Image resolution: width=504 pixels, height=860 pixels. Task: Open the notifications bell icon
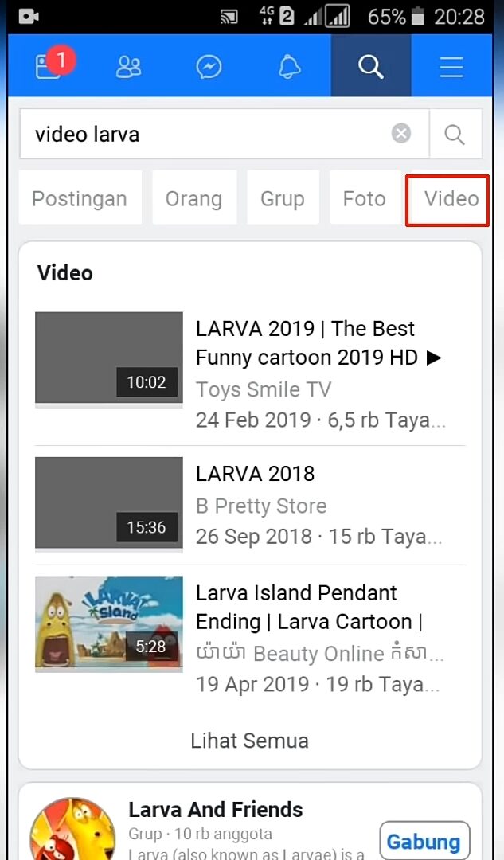point(290,67)
